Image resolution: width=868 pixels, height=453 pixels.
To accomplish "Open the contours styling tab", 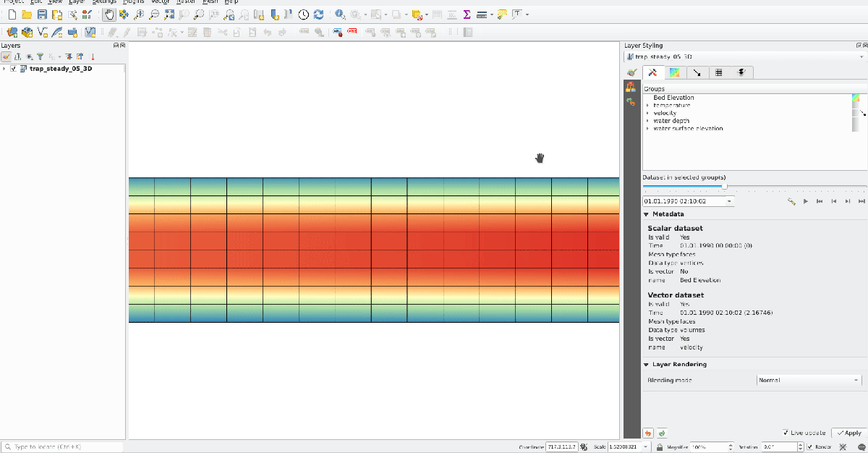I will pos(674,72).
